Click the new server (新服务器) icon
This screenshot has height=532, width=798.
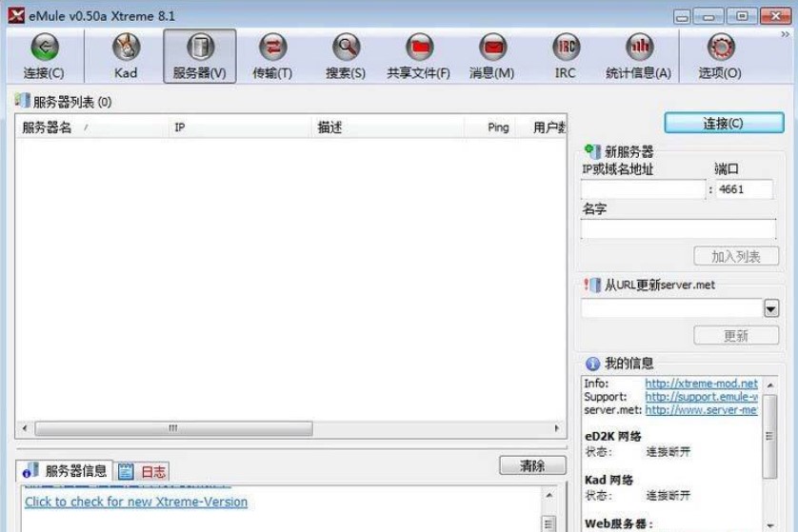click(x=592, y=150)
